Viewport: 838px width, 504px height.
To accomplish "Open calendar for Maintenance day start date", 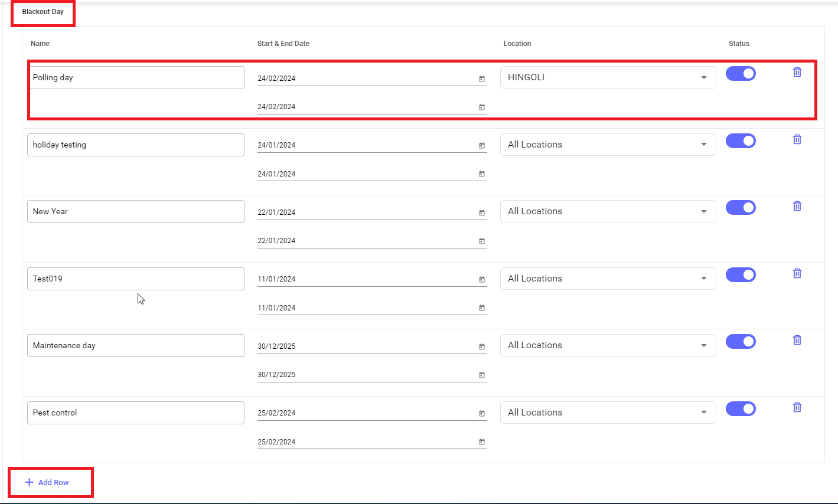I will (x=482, y=346).
